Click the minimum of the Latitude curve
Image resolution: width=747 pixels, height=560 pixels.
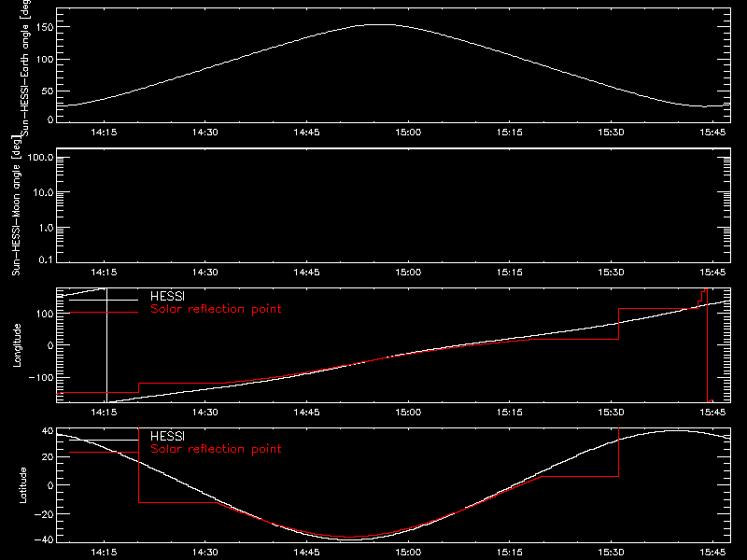[351, 539]
